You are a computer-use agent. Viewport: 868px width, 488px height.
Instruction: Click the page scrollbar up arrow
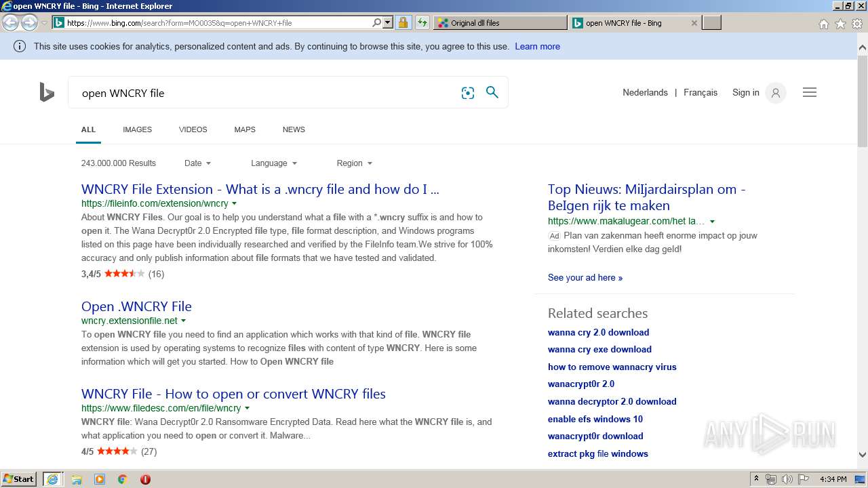click(x=863, y=48)
